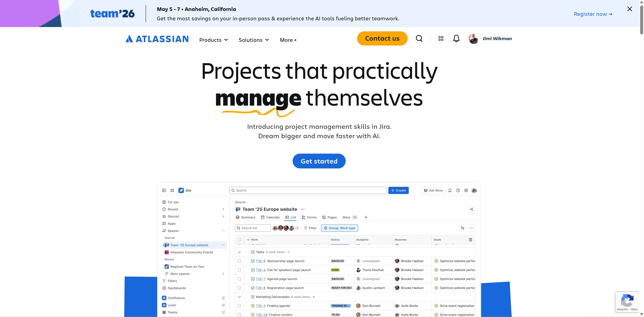Viewport: 644px width, 317px height.
Task: Click the Jira help question mark icon
Action: [x=458, y=190]
